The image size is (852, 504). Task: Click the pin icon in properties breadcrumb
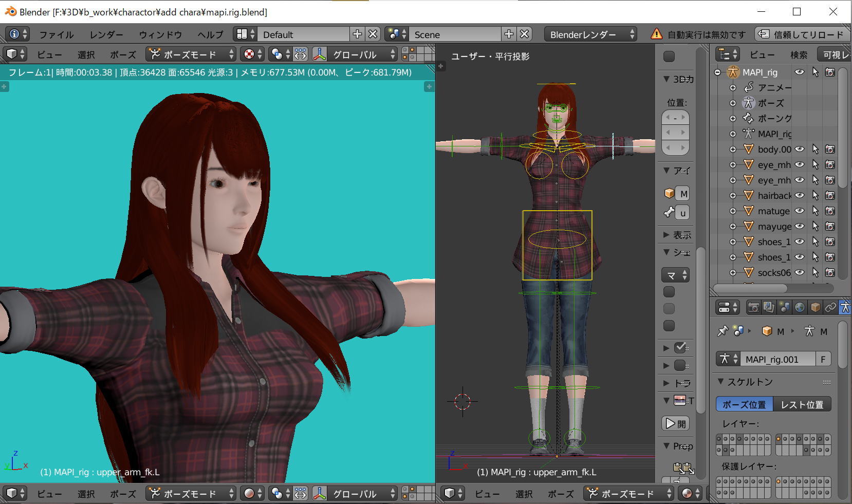tap(723, 331)
